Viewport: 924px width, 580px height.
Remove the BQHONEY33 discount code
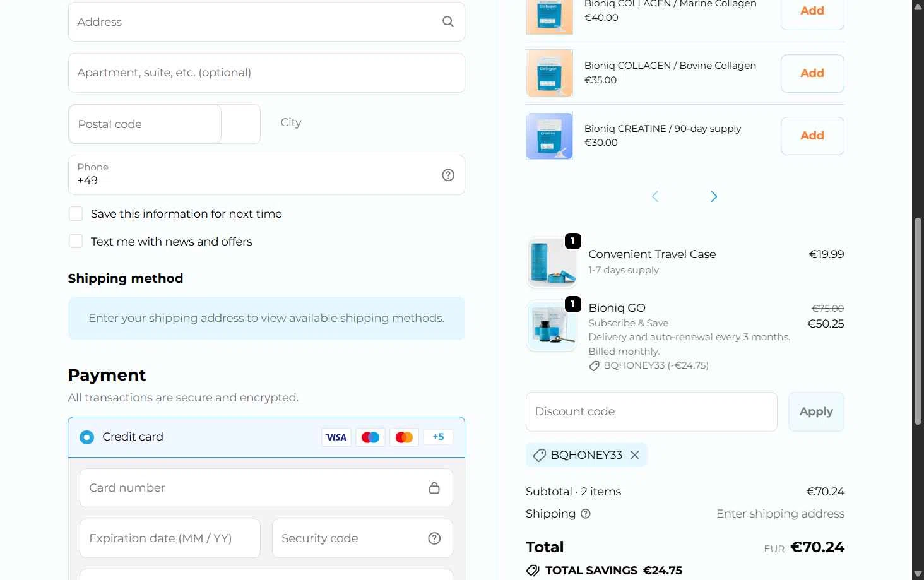[x=635, y=455]
